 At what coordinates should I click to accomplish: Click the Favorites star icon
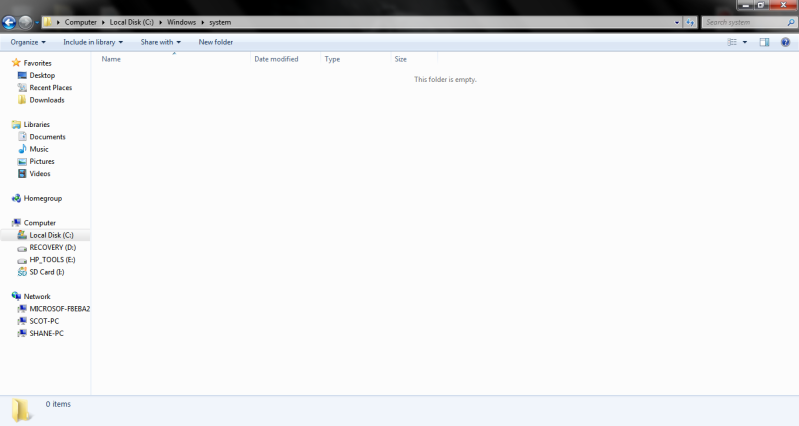[x=16, y=63]
